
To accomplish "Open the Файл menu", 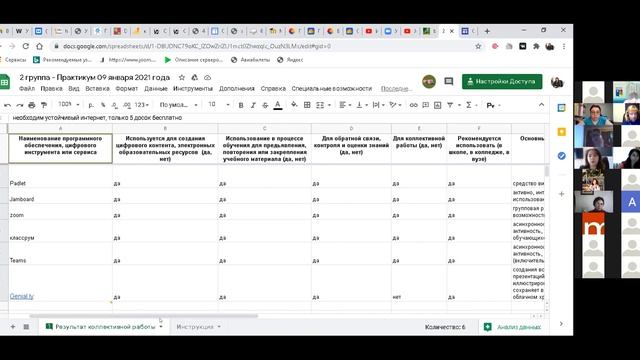I will tap(27, 89).
